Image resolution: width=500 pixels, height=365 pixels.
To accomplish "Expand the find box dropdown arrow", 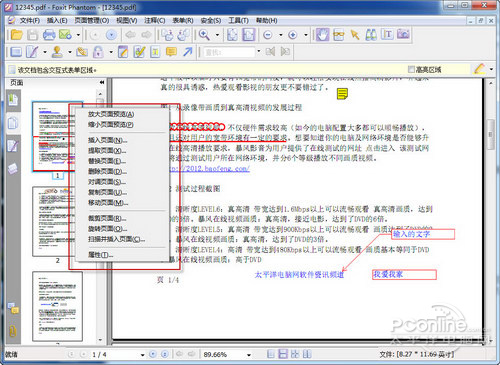I will [259, 52].
